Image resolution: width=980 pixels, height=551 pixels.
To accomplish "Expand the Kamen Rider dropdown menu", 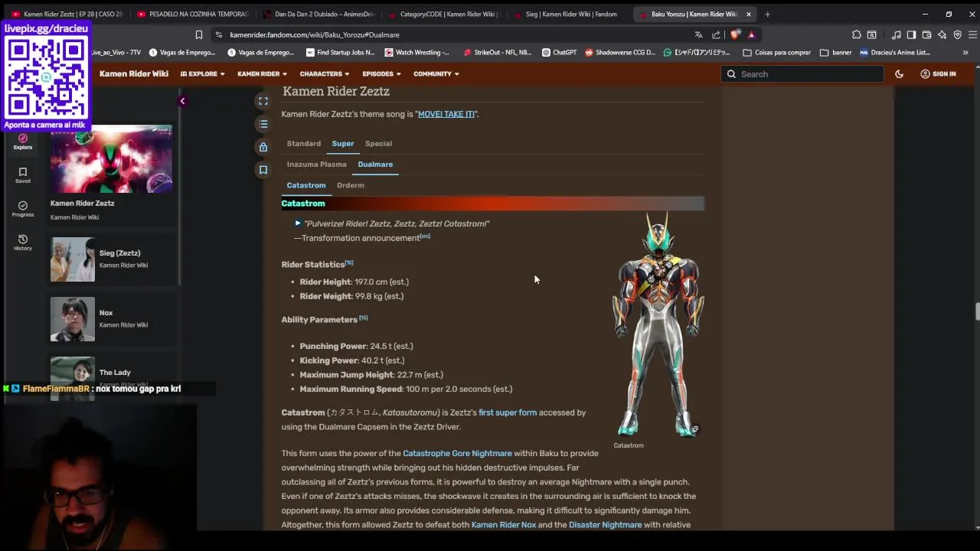I will pos(262,74).
